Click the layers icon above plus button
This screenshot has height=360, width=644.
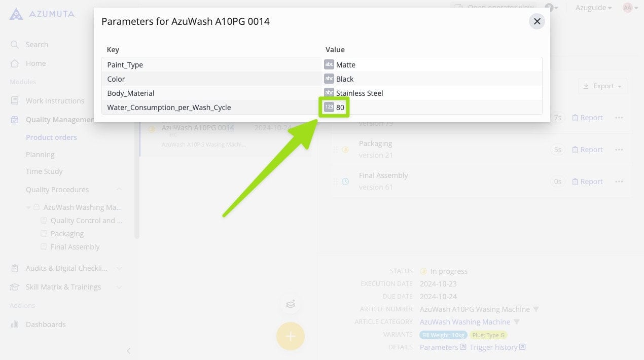[x=290, y=304]
